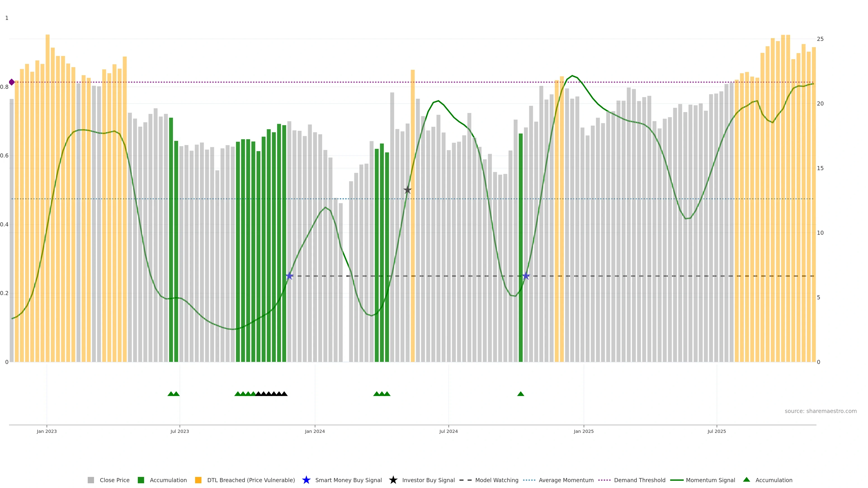Viewport: 868px width, 488px height.
Task: Hide the Demand Threshold series via legend
Action: click(x=639, y=480)
